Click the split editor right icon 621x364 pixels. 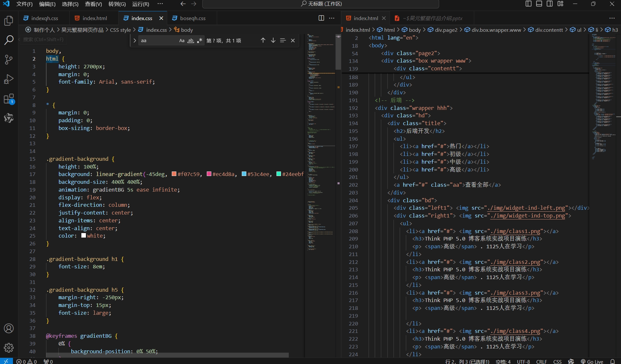coord(321,18)
